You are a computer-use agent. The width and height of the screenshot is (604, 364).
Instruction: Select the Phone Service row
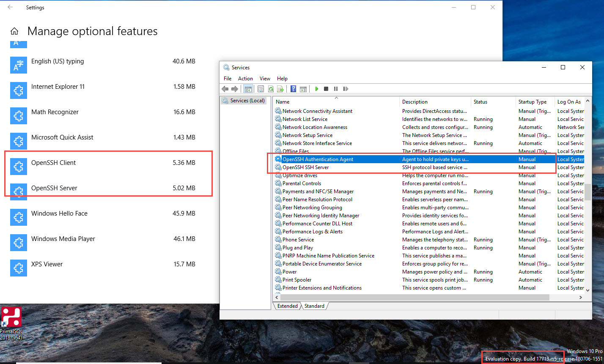point(429,240)
